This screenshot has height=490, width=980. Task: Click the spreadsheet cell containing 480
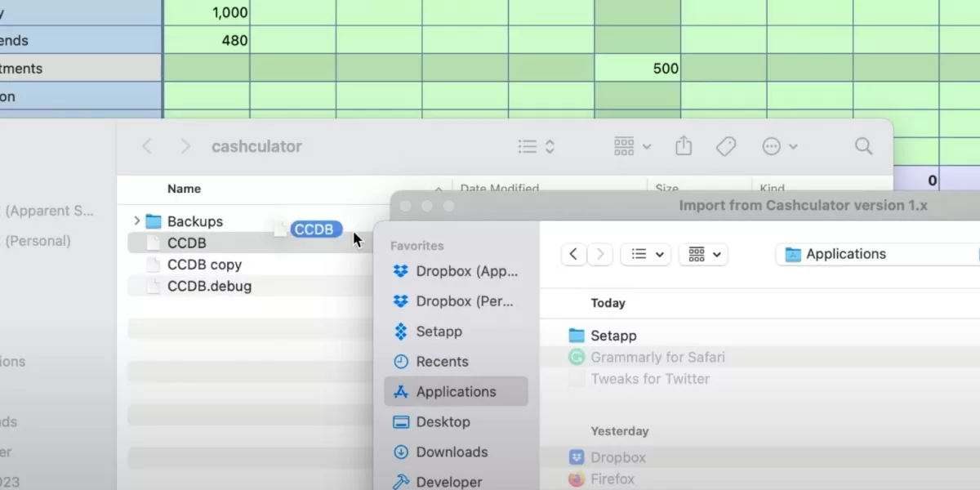pyautogui.click(x=207, y=40)
